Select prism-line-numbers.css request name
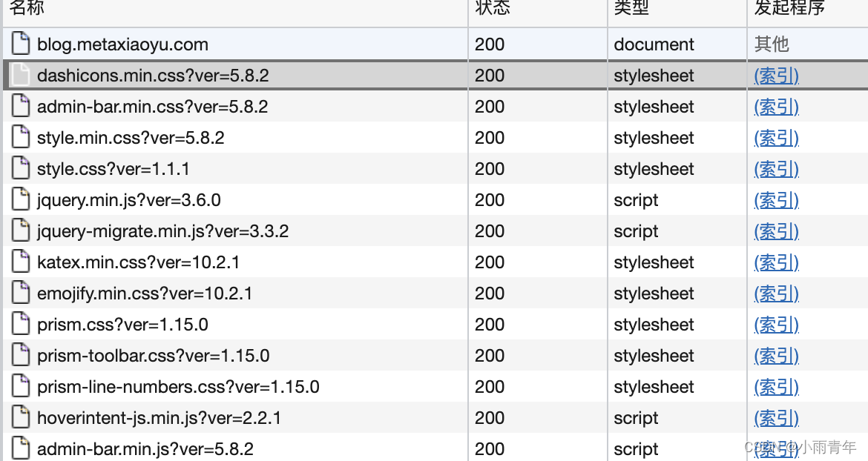This screenshot has height=461, width=868. point(178,387)
